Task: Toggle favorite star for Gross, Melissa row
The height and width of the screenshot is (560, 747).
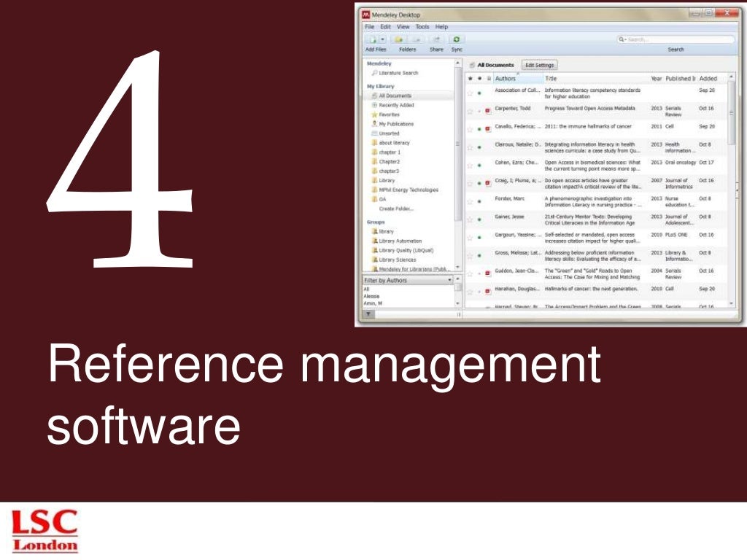Action: pyautogui.click(x=471, y=256)
